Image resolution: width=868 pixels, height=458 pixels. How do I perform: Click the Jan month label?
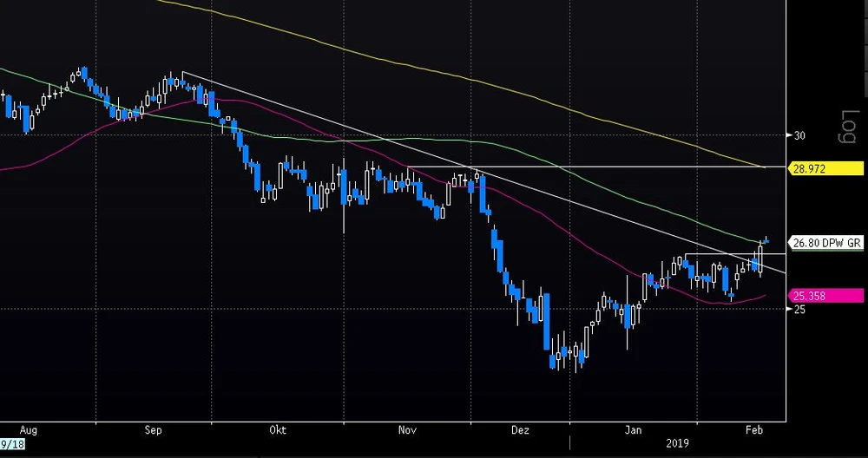point(634,430)
